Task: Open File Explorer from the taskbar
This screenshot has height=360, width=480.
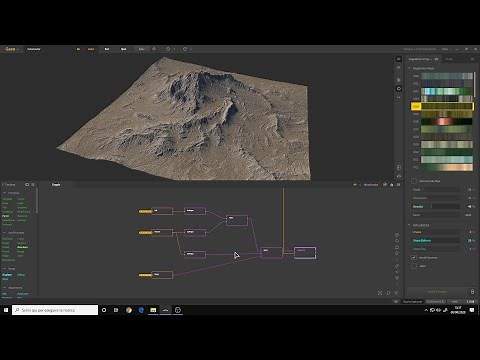Action: click(x=153, y=310)
